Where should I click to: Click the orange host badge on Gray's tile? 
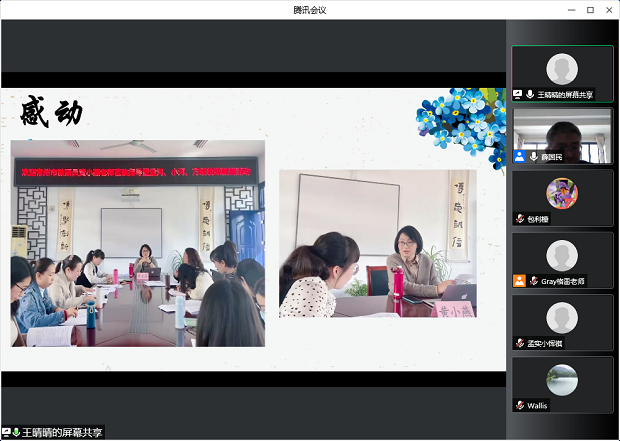point(519,281)
